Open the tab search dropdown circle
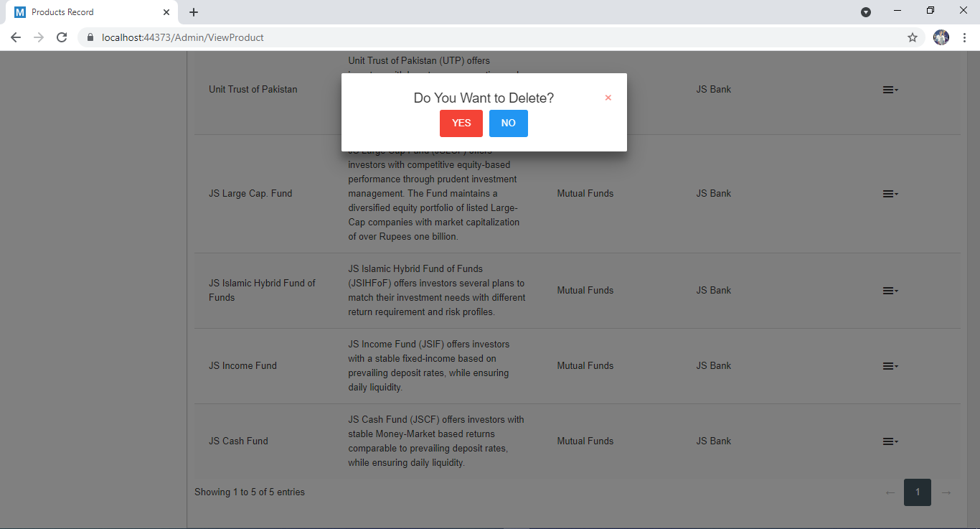The width and height of the screenshot is (980, 529). click(866, 12)
